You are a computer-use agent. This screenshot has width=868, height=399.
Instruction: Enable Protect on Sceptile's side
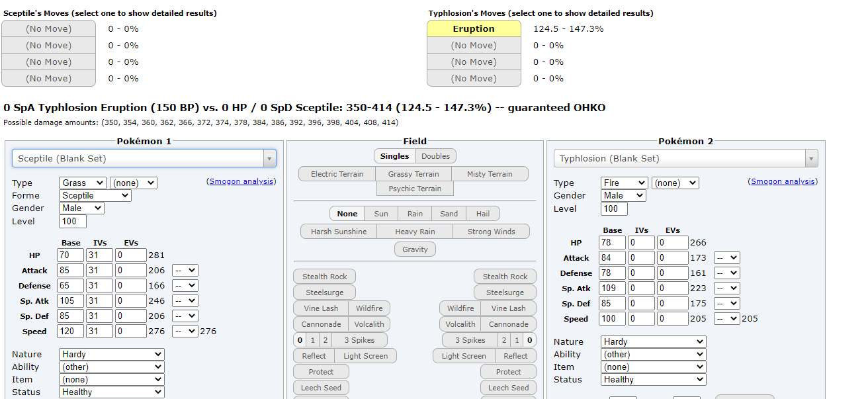click(322, 372)
